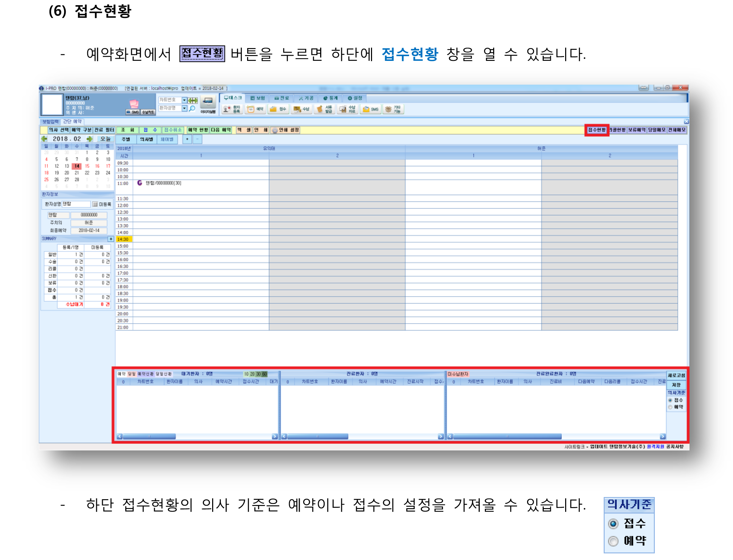Click the minus zoom-out schedule button

point(197,139)
